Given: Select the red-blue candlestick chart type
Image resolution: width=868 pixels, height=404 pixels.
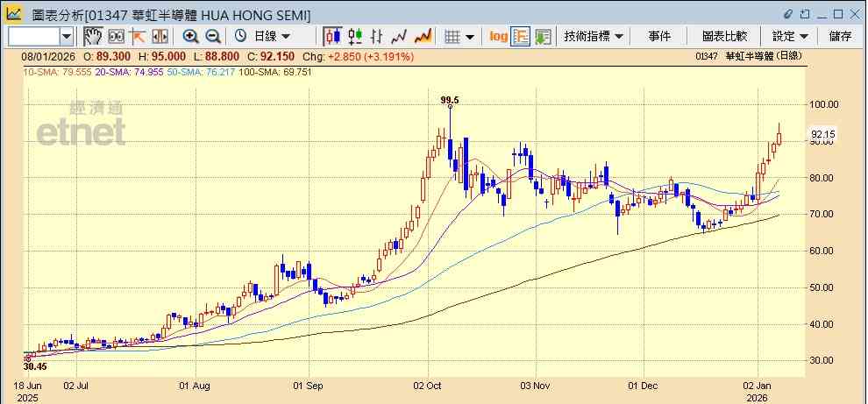Looking at the screenshot, I should coord(332,37).
